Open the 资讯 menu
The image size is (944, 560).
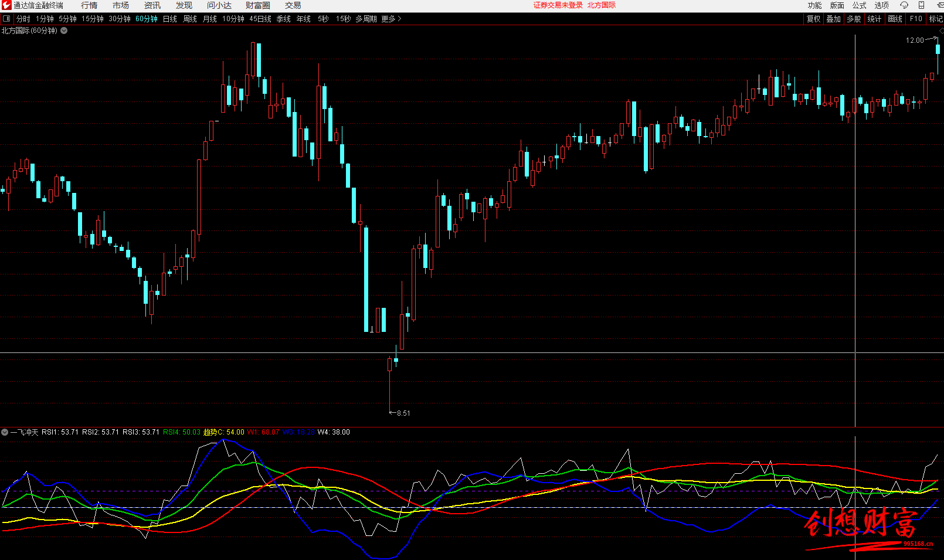(152, 5)
